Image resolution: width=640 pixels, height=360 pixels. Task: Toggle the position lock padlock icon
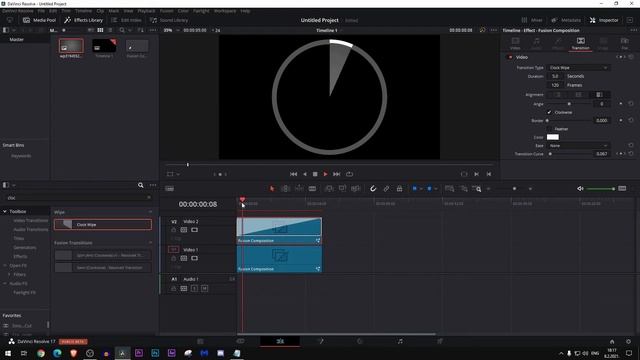(400, 188)
